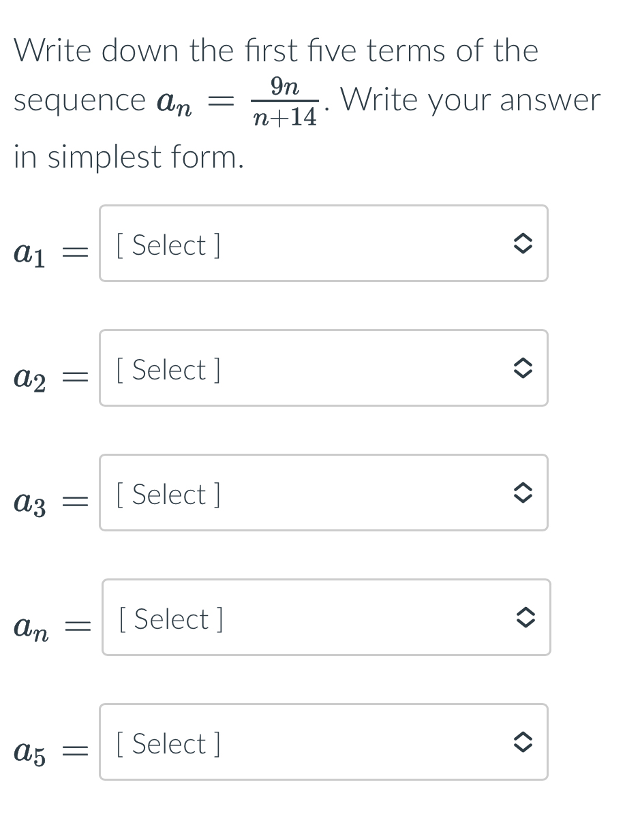Select the [ Select ] placeholder for a₁

click(166, 244)
